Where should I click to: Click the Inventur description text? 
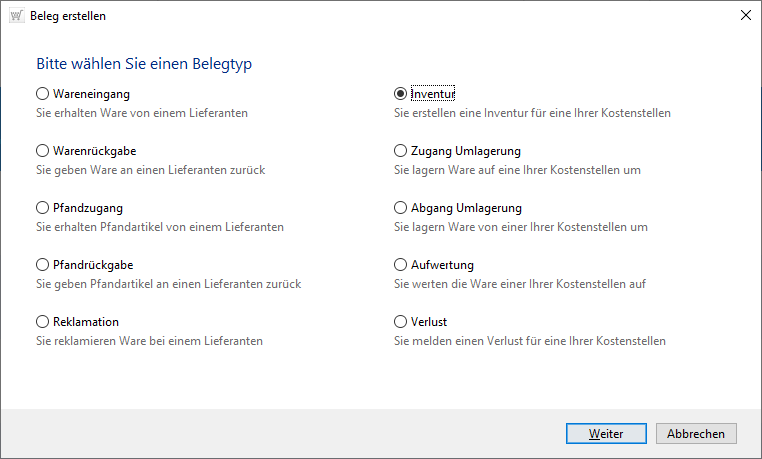(532, 113)
